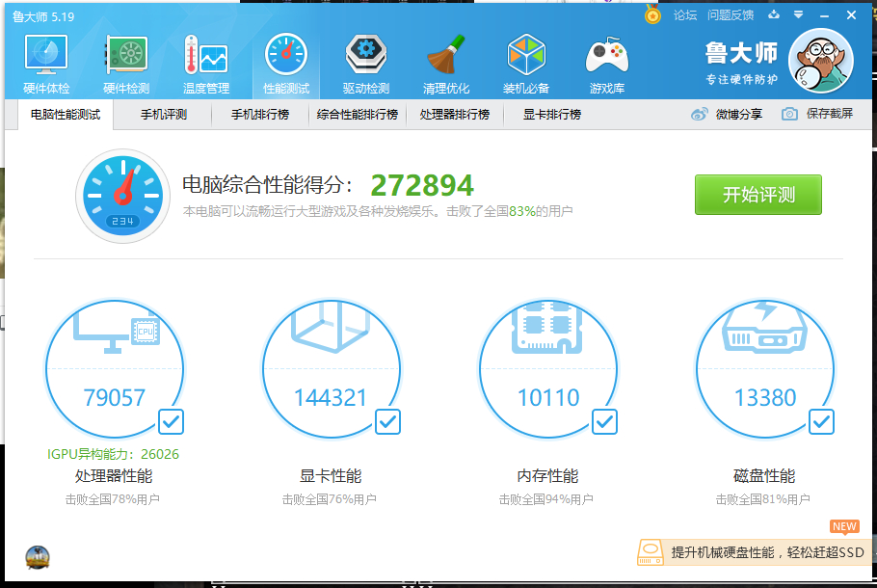Uncheck the 显卡性能 test checkbox

[x=387, y=422]
